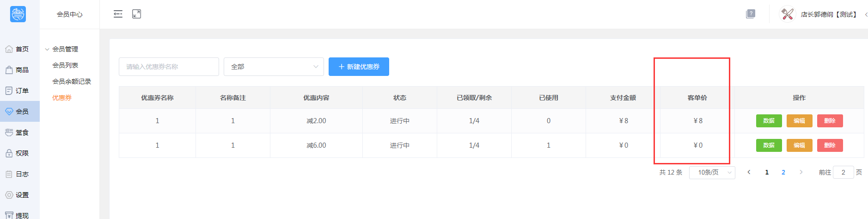The height and width of the screenshot is (219, 868).
Task: Click the 新建优惠券 button
Action: point(359,67)
